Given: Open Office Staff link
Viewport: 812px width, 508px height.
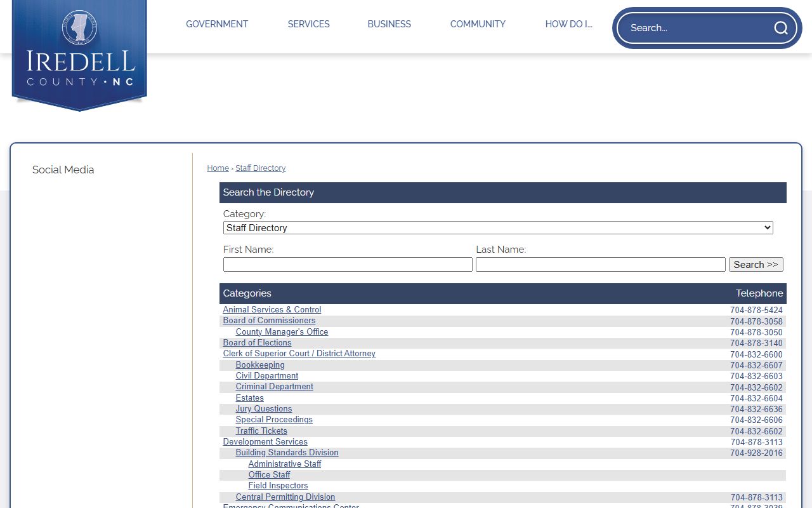Looking at the screenshot, I should coord(269,475).
